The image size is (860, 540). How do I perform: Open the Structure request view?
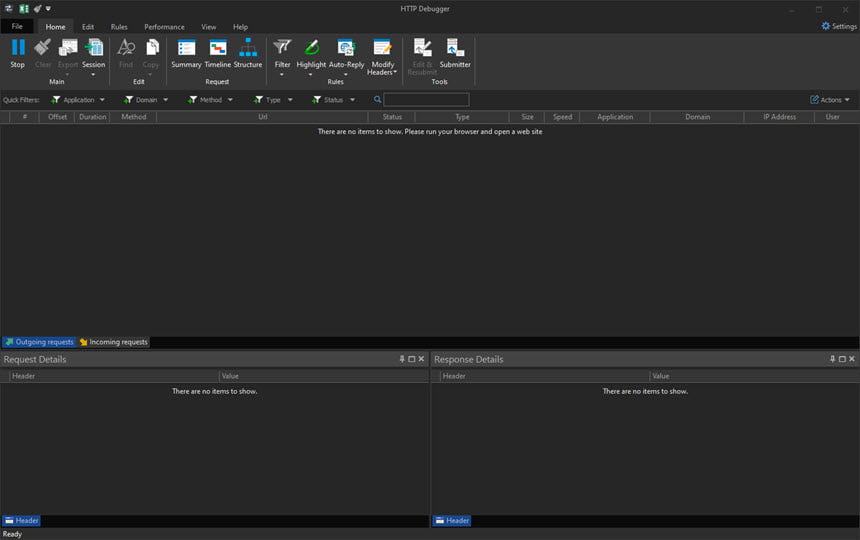[248, 53]
